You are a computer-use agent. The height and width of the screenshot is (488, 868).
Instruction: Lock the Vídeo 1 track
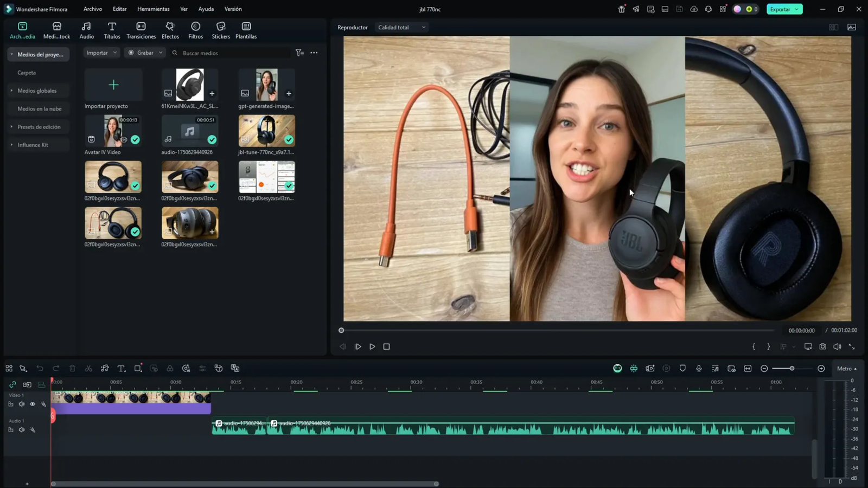[x=11, y=404]
